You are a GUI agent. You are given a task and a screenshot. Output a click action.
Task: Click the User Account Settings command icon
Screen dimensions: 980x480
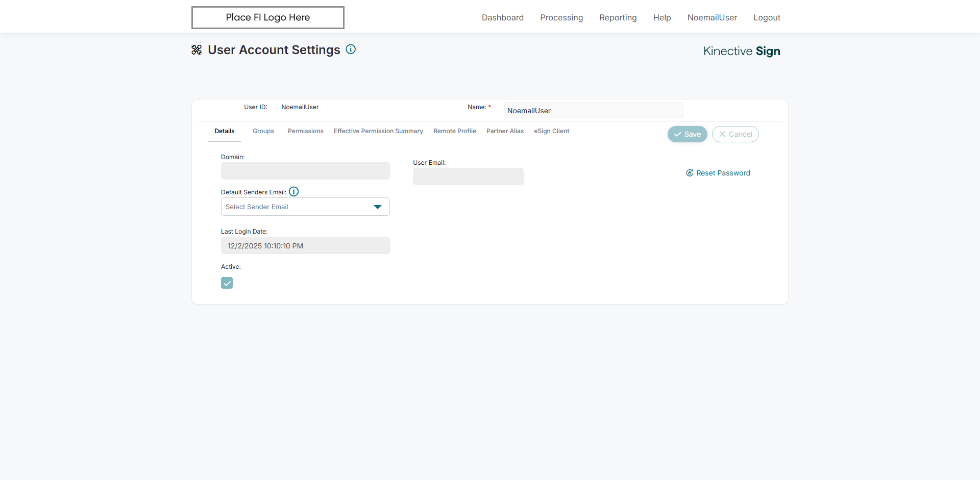coord(197,50)
